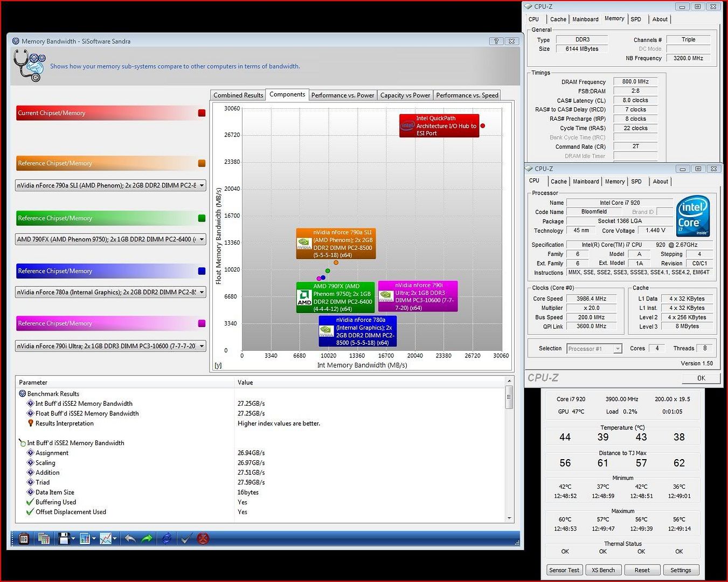
Task: Click the blue refresh benchmark icon
Action: click(x=167, y=538)
